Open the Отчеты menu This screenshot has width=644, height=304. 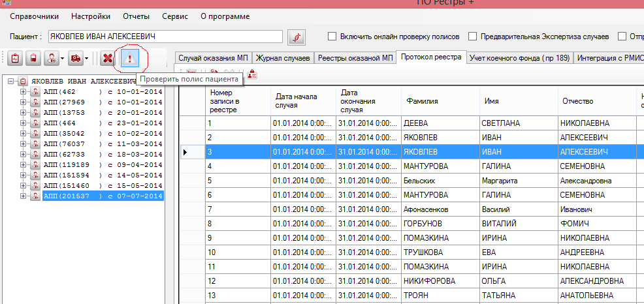point(136,16)
